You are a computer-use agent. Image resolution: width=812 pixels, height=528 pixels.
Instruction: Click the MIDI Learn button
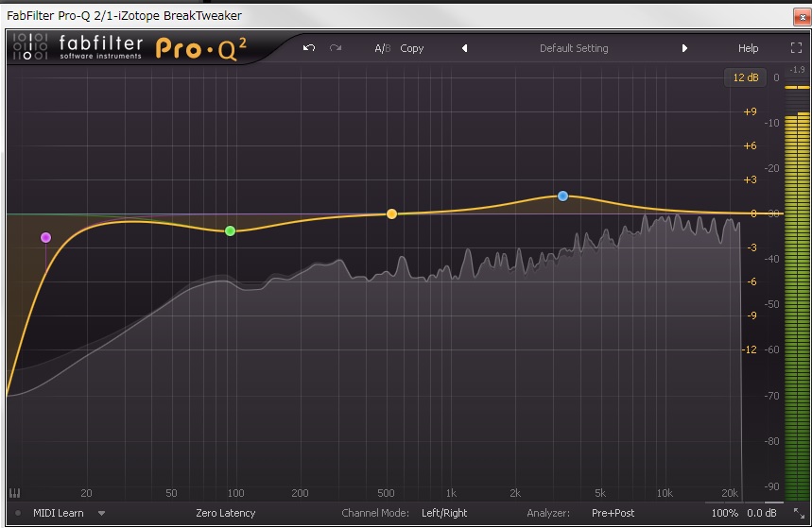[58, 513]
